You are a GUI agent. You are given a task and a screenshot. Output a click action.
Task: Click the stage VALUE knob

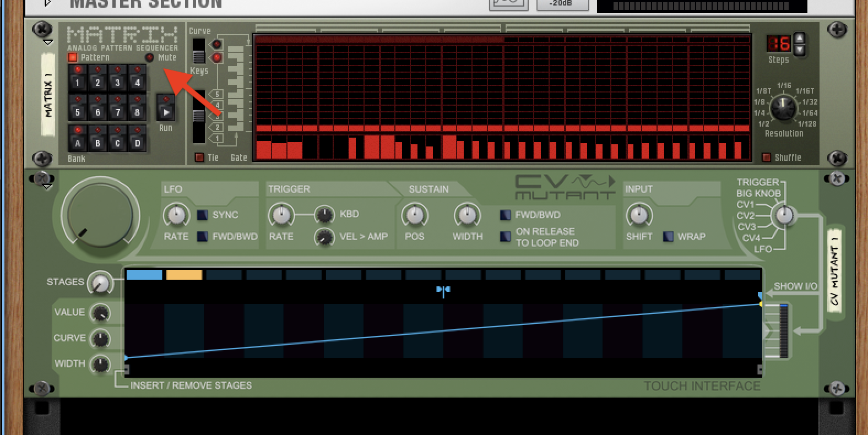click(100, 313)
